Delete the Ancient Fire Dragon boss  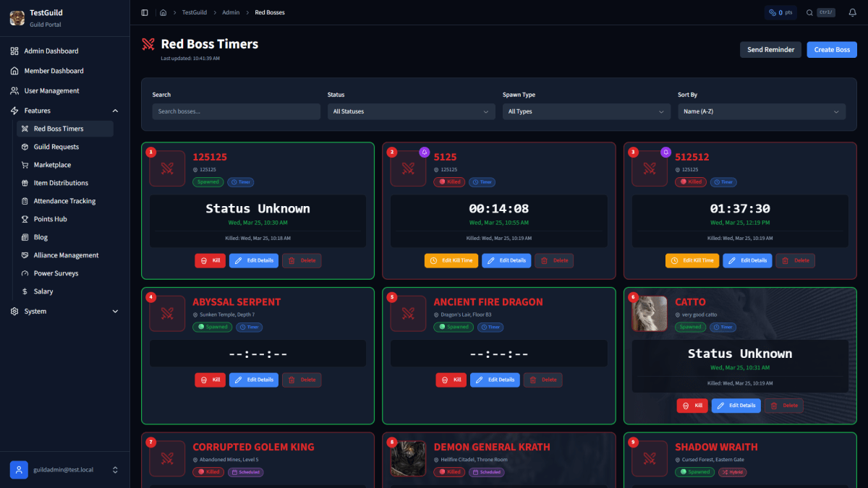pos(542,380)
